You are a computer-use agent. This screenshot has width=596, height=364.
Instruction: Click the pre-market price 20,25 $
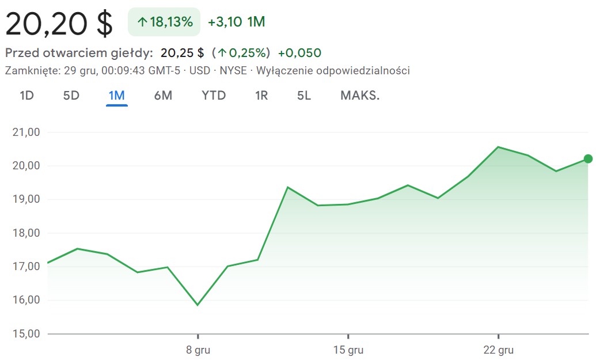pos(182,53)
